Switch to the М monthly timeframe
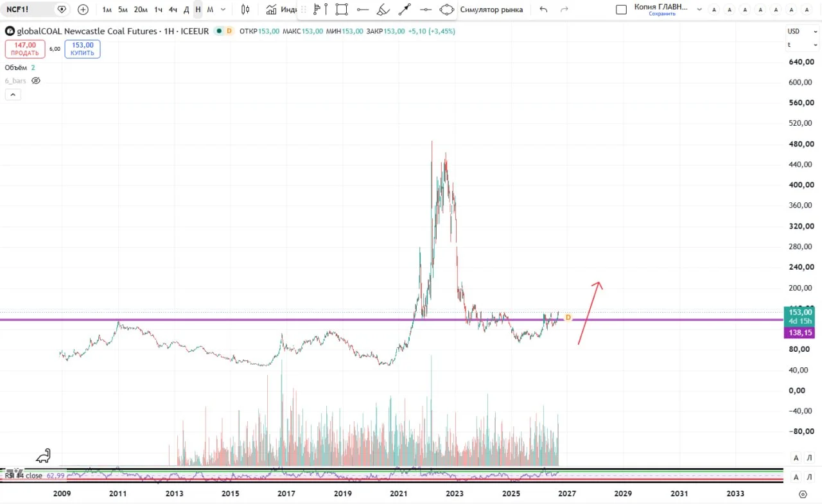This screenshot has width=822, height=504. click(x=210, y=10)
